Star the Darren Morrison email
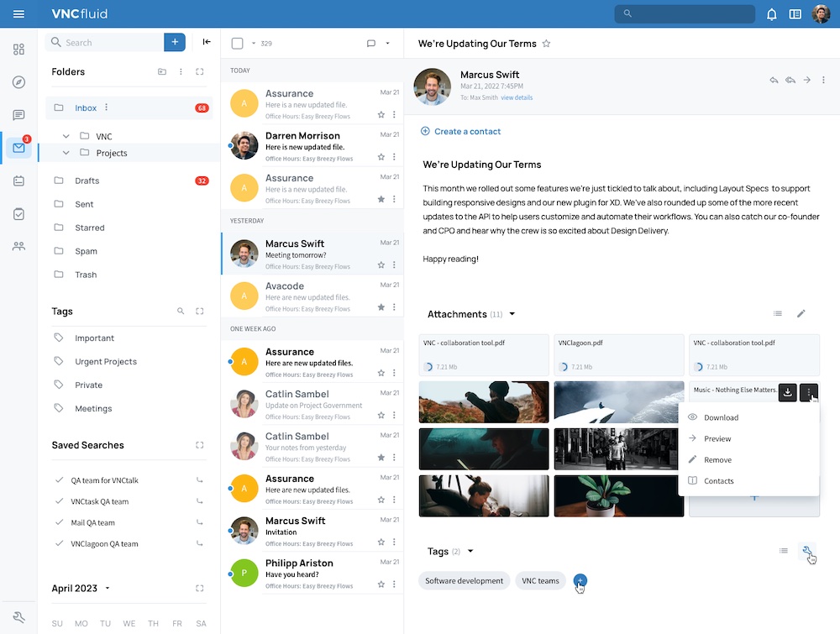This screenshot has height=634, width=840. click(x=381, y=157)
